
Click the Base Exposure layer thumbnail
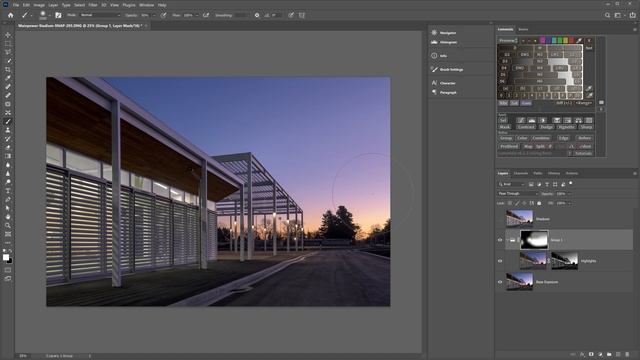520,282
